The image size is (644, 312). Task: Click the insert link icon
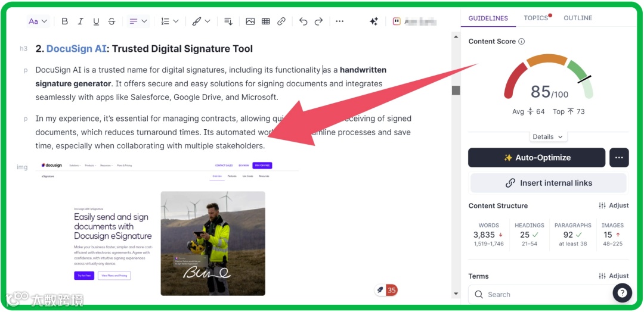click(281, 21)
